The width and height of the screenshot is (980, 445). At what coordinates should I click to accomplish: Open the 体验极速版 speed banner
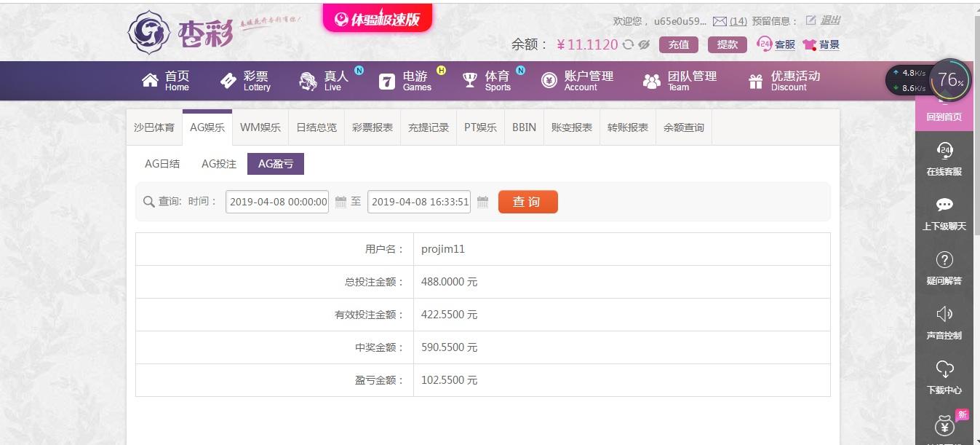[378, 18]
